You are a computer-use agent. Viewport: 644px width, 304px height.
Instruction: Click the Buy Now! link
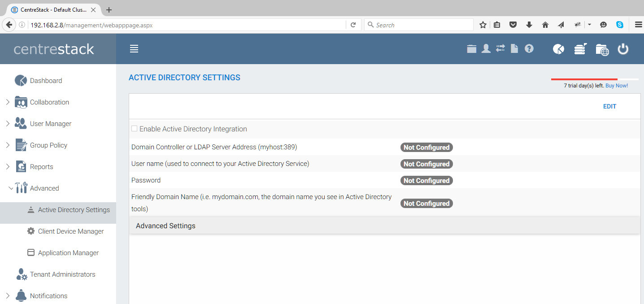tap(617, 85)
